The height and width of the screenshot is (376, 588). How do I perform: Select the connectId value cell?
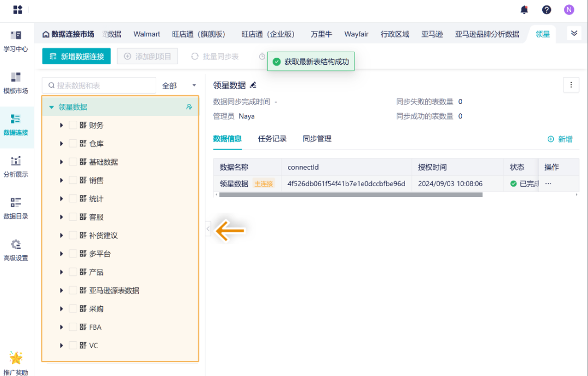point(346,184)
